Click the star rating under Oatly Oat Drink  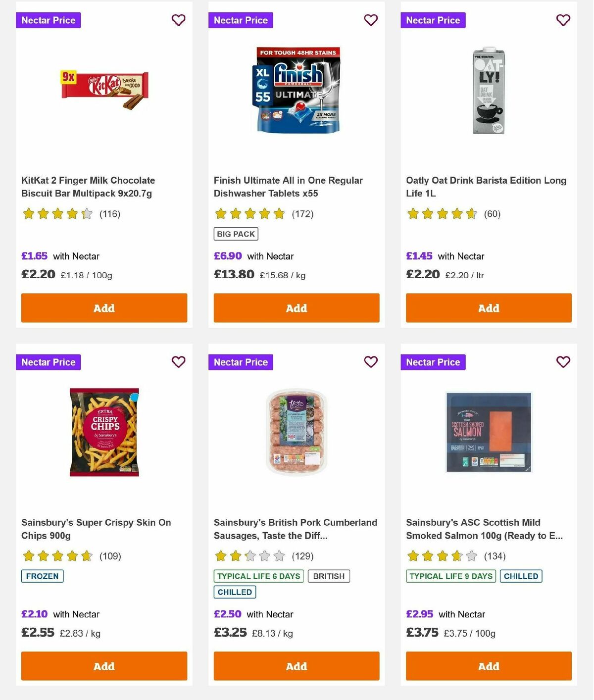[x=442, y=214]
